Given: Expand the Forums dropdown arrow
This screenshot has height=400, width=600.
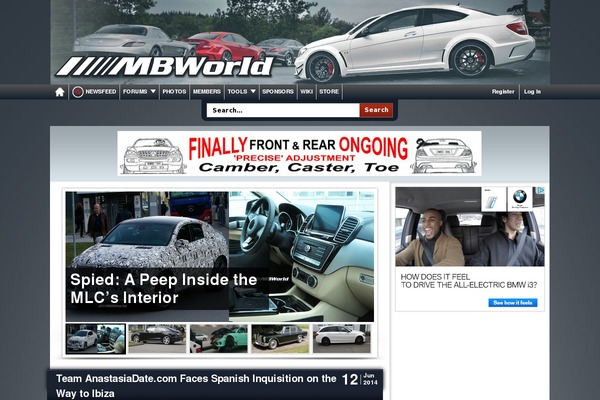Looking at the screenshot, I should [153, 91].
